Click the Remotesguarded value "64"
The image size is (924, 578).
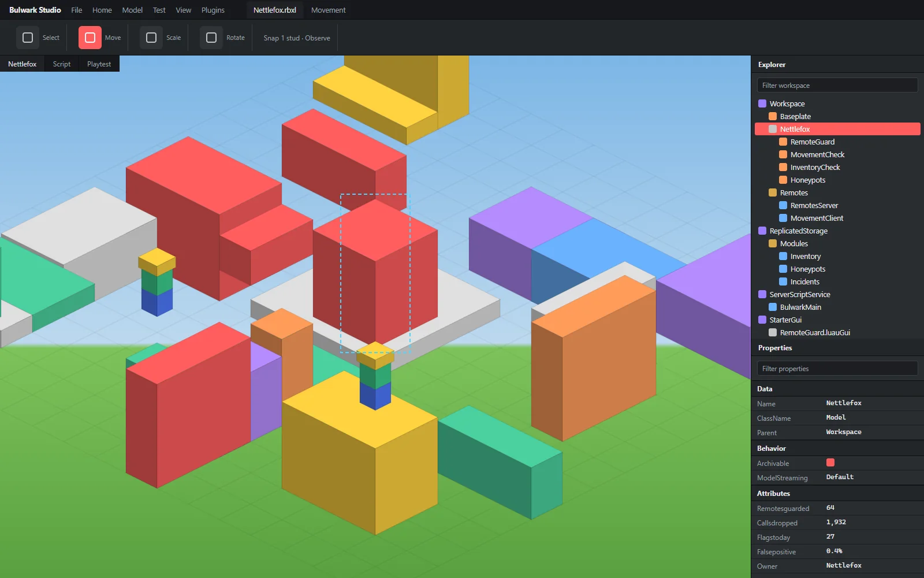pos(830,507)
